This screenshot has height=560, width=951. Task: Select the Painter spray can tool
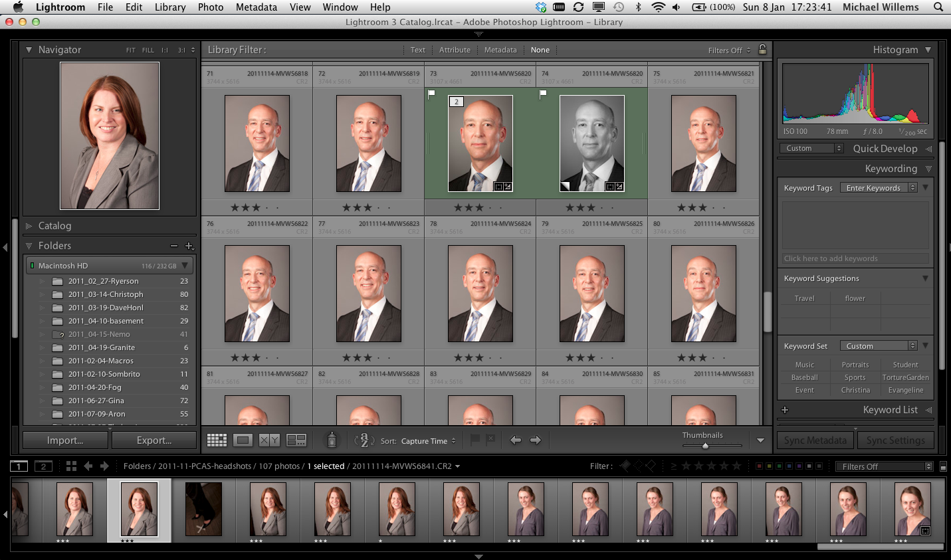(332, 440)
